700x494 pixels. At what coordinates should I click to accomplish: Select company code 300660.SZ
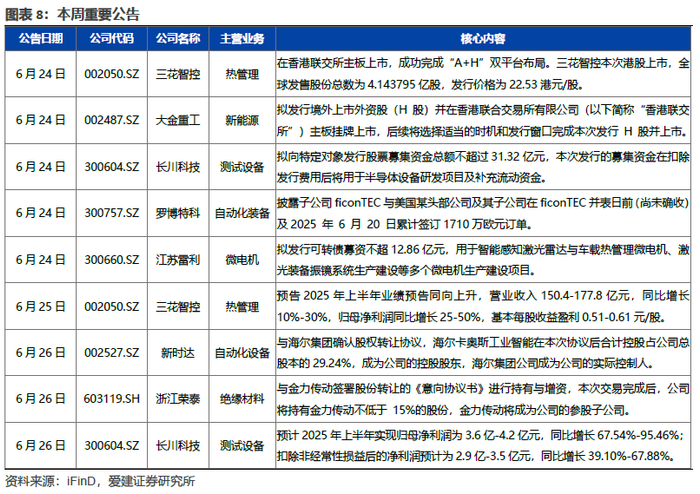click(112, 260)
